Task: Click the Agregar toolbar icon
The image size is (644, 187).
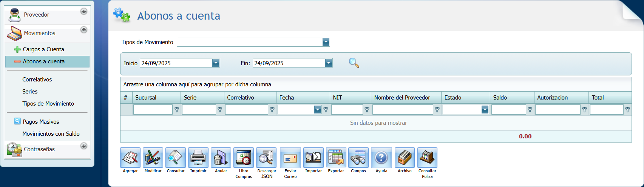Action: (130, 158)
